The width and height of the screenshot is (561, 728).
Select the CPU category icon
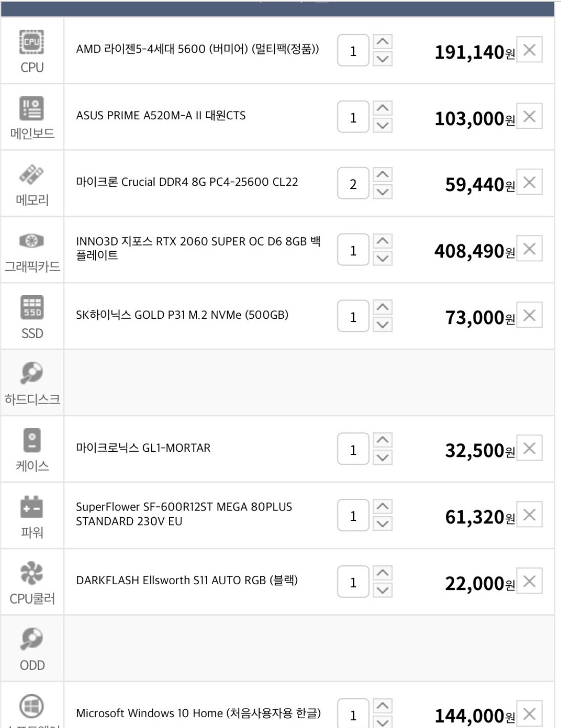[x=32, y=42]
